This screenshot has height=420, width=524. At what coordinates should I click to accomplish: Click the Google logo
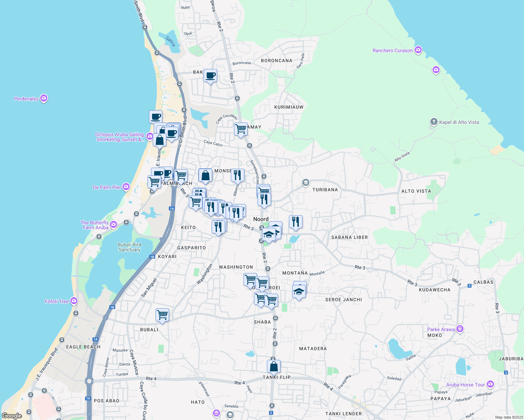(12, 416)
